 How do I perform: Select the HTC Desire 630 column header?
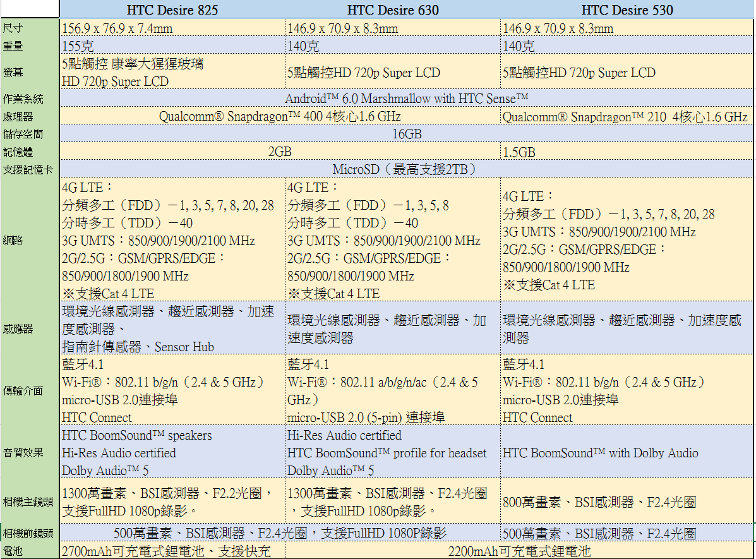click(x=393, y=9)
